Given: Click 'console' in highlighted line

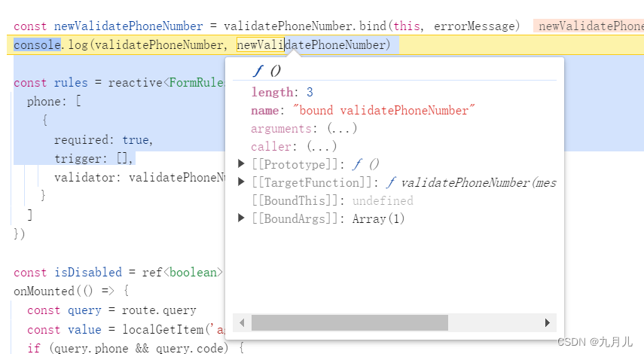Looking at the screenshot, I should (x=37, y=44).
